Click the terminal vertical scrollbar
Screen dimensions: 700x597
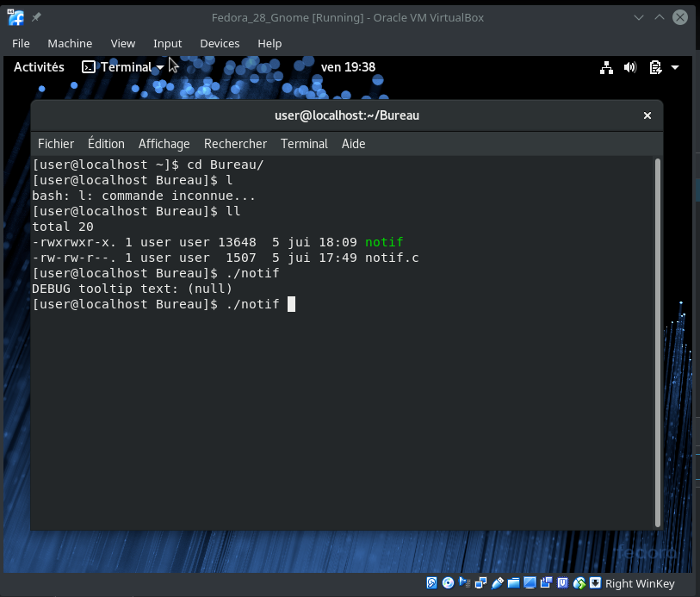click(x=658, y=343)
